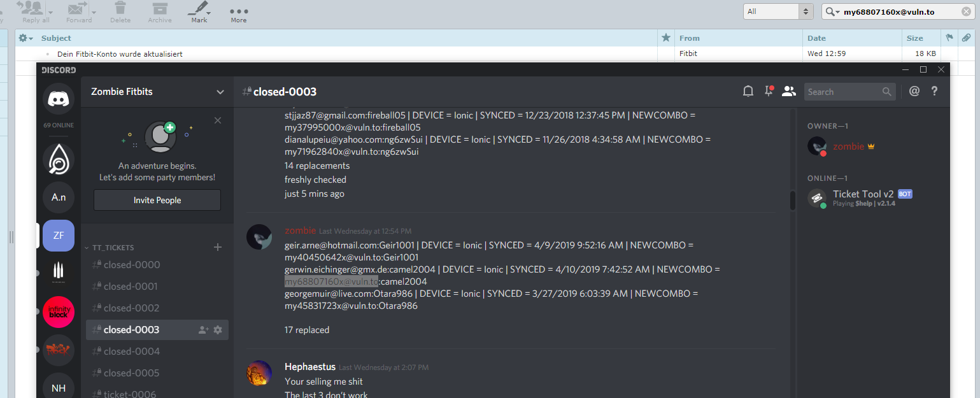Viewport: 980px width, 398px height.
Task: Select the NH server icon
Action: pyautogui.click(x=59, y=387)
